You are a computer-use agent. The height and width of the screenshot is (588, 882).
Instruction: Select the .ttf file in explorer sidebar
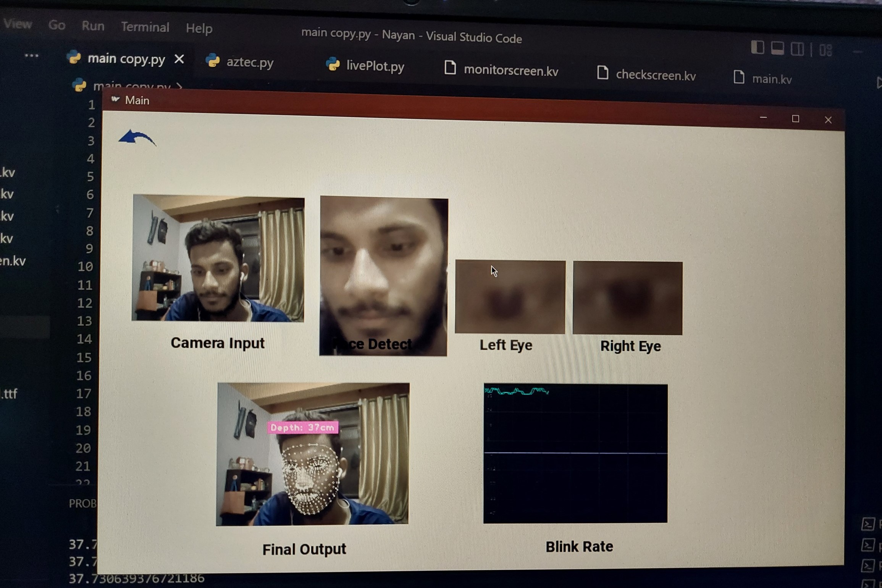(9, 393)
